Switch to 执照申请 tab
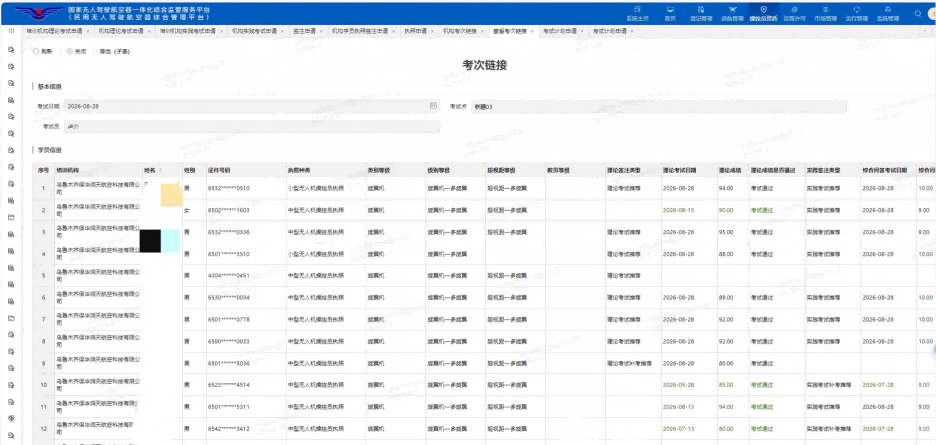 pyautogui.click(x=415, y=31)
